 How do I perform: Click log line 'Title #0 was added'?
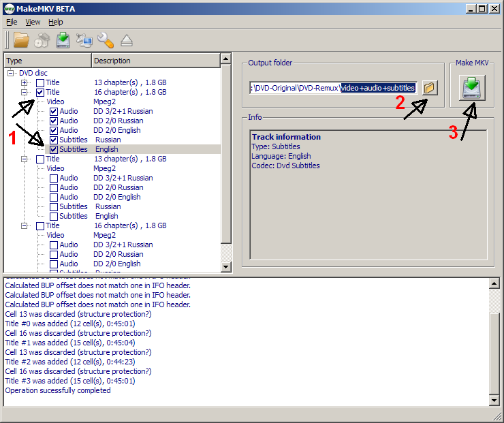point(70,324)
